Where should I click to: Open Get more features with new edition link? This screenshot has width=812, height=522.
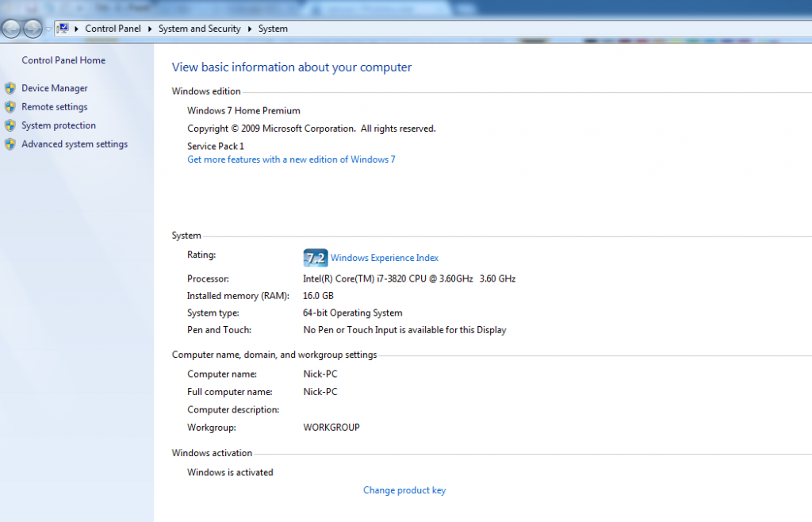click(x=291, y=159)
